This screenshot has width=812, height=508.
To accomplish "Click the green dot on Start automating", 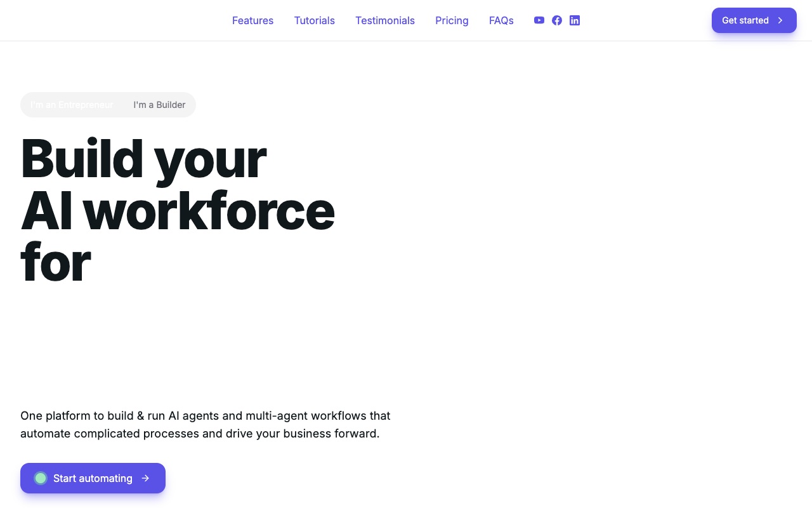I will click(41, 478).
